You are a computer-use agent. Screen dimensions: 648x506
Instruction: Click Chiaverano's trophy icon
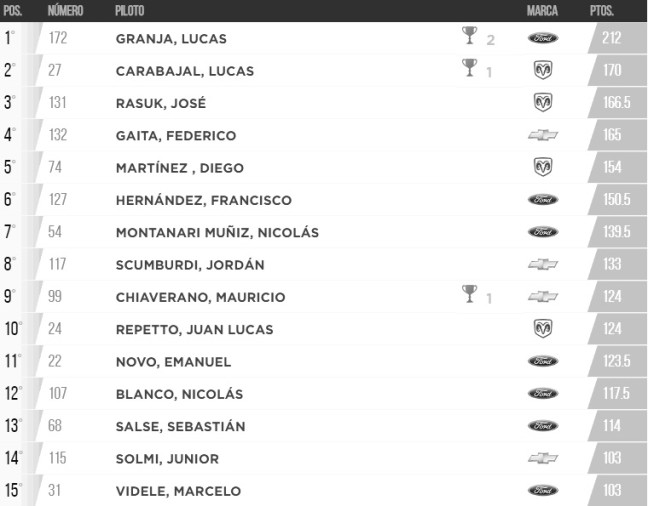468,295
